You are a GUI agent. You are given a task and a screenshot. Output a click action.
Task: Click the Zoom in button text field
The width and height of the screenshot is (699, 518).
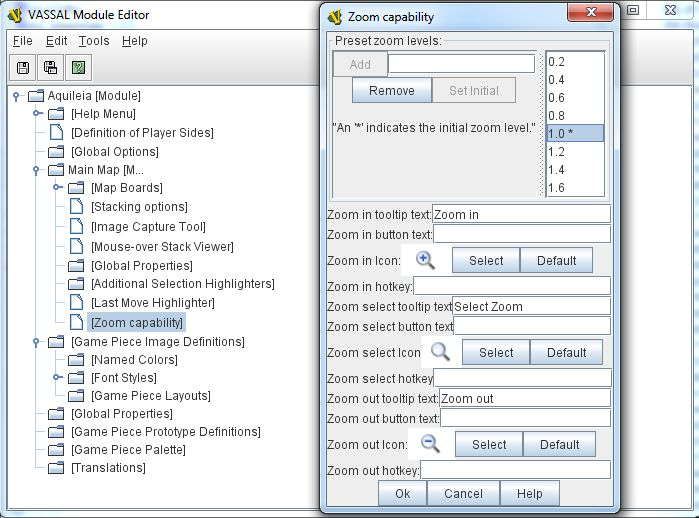[522, 234]
